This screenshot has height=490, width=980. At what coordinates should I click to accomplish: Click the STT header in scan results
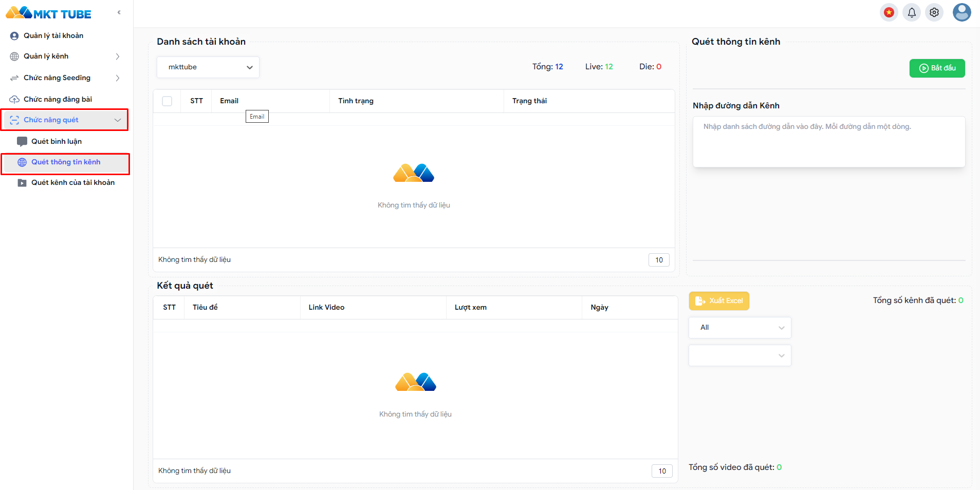[x=169, y=308]
